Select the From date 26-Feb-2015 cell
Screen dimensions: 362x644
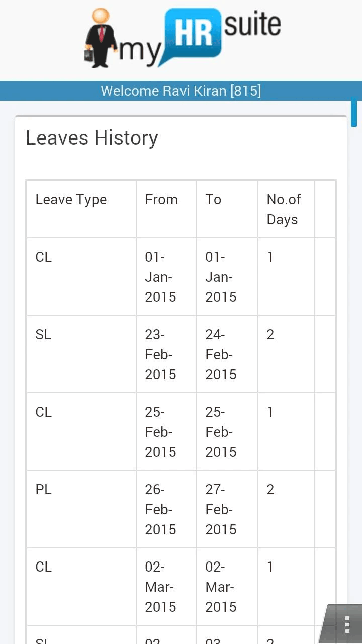point(160,509)
